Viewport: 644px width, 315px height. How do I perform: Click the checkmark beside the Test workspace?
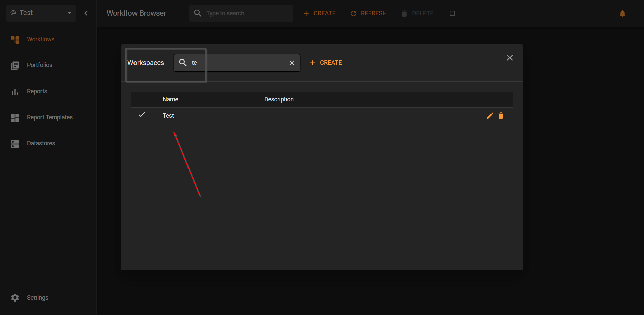142,115
